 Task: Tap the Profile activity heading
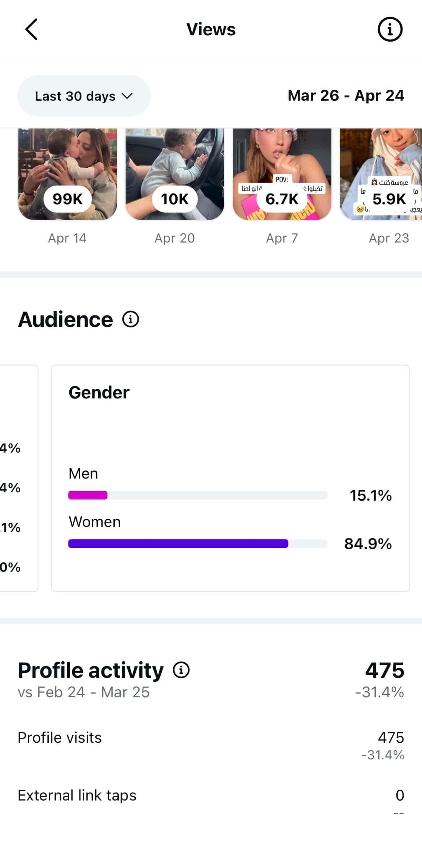(91, 670)
